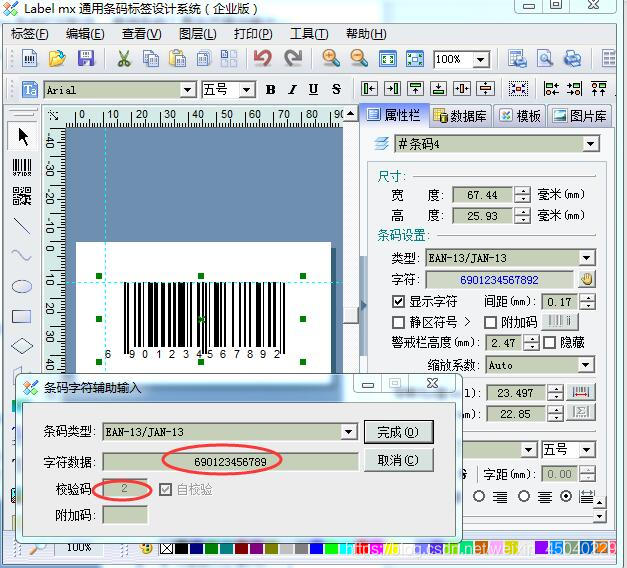Select the QR code tool
The height and width of the screenshot is (568, 627).
click(22, 196)
